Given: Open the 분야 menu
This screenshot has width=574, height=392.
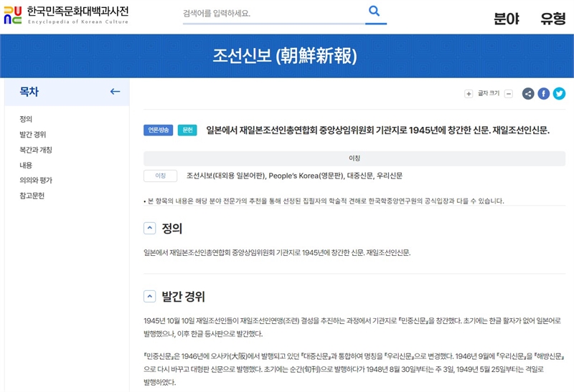Looking at the screenshot, I should [x=507, y=19].
